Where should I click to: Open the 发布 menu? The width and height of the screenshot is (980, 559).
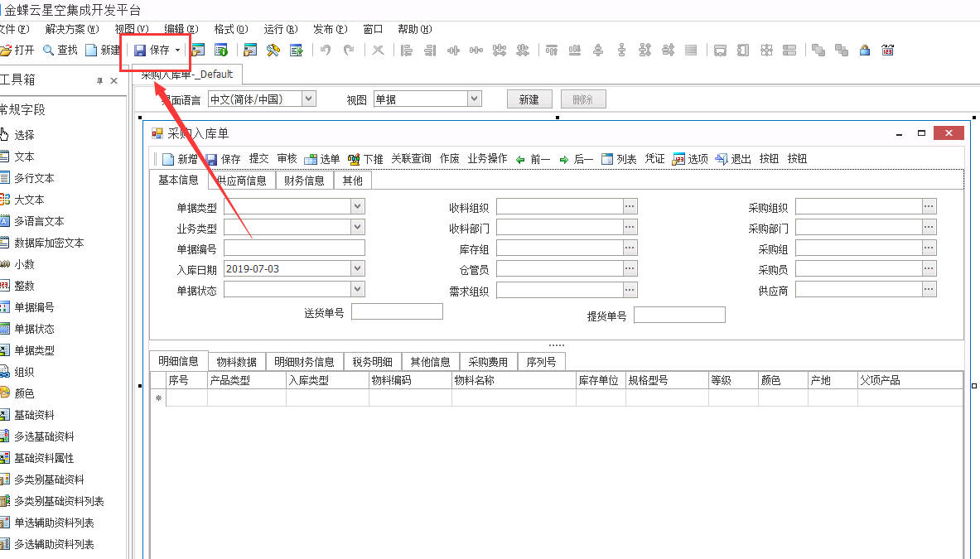(330, 29)
